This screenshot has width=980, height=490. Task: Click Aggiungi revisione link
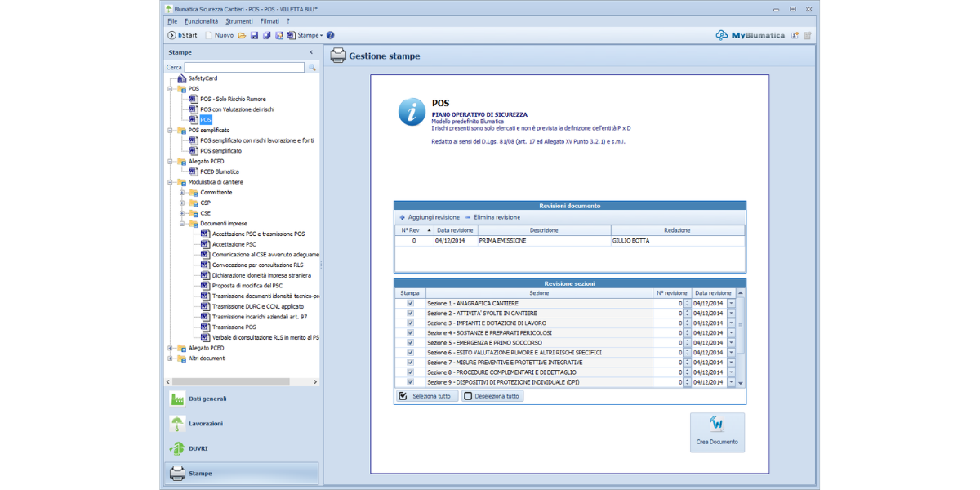coord(430,217)
